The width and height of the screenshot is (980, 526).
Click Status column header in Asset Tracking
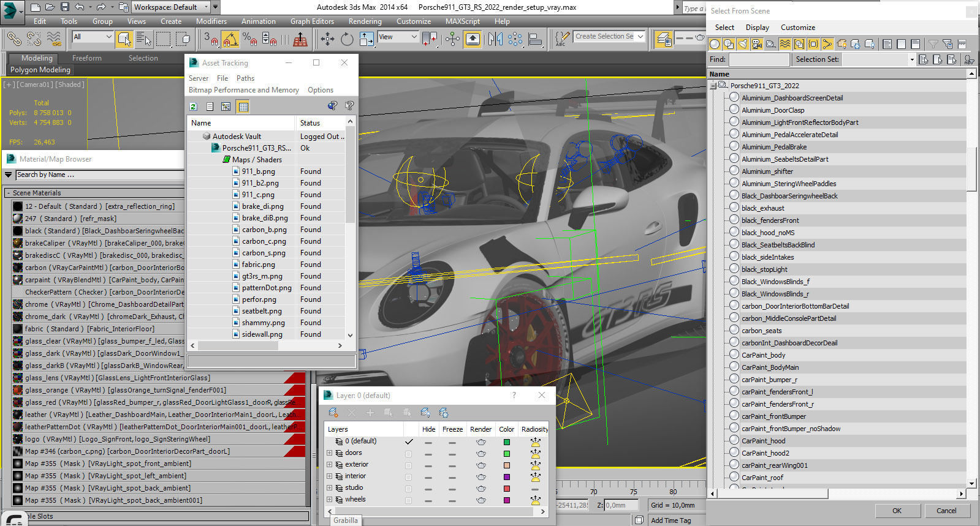tap(320, 123)
